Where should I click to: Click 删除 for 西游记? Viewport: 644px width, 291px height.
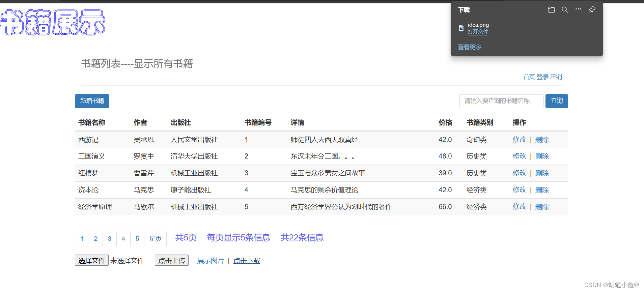[x=542, y=140]
